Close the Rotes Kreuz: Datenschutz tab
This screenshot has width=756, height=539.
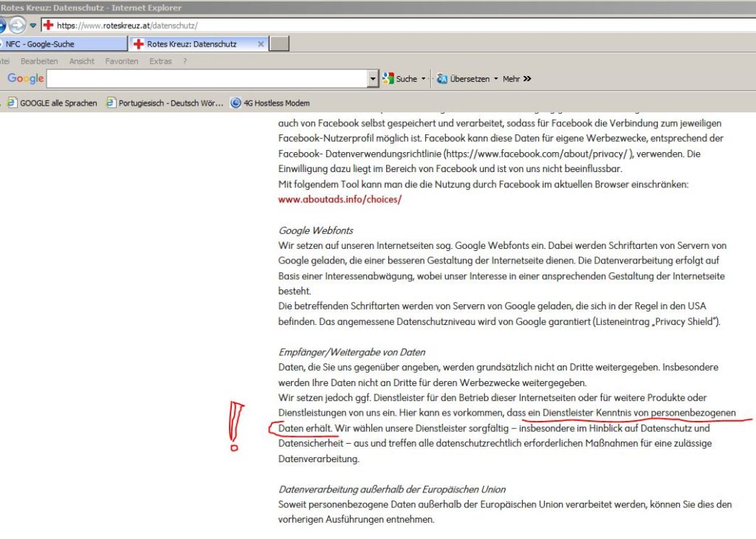click(x=261, y=44)
